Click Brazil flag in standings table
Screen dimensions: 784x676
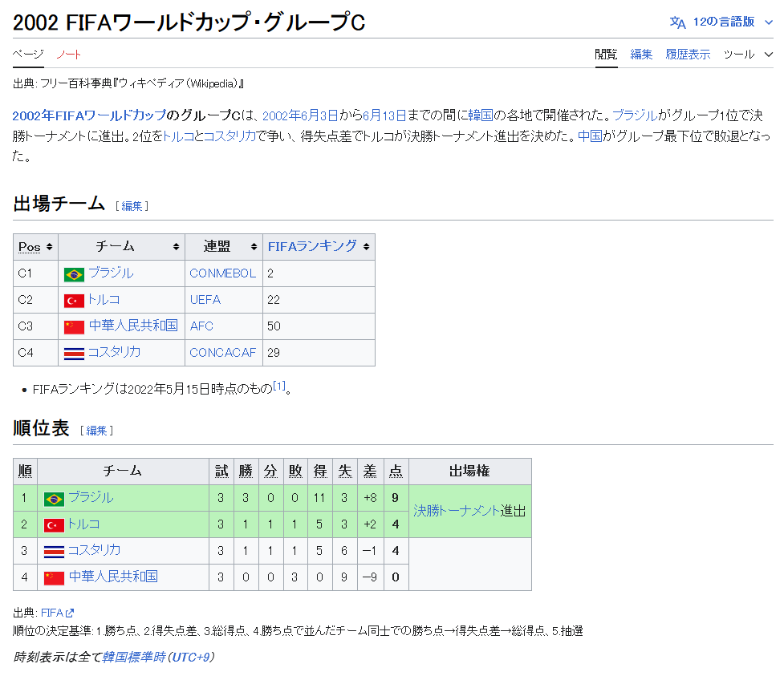tap(54, 499)
